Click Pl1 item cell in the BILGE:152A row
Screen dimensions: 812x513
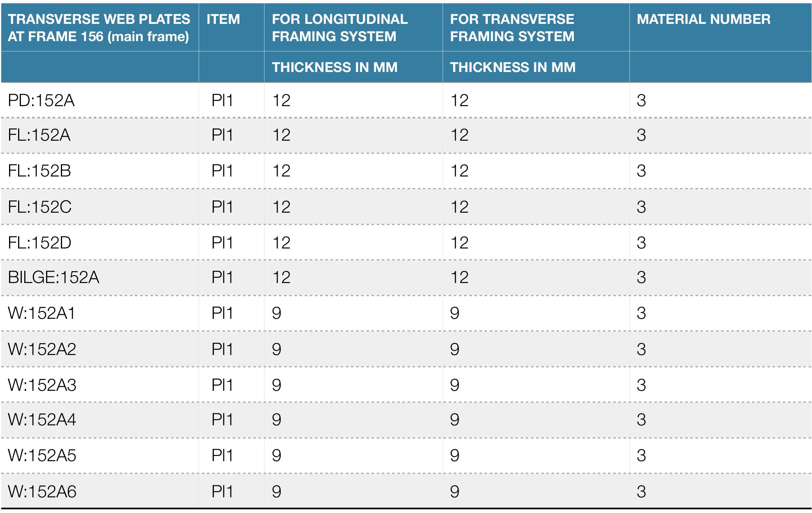pyautogui.click(x=222, y=277)
